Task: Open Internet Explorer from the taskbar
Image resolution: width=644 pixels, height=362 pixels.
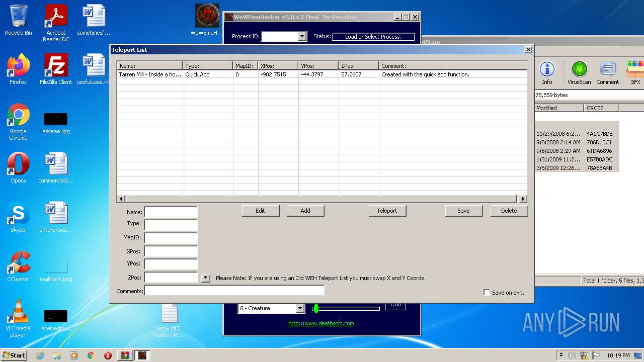Action: coord(40,355)
